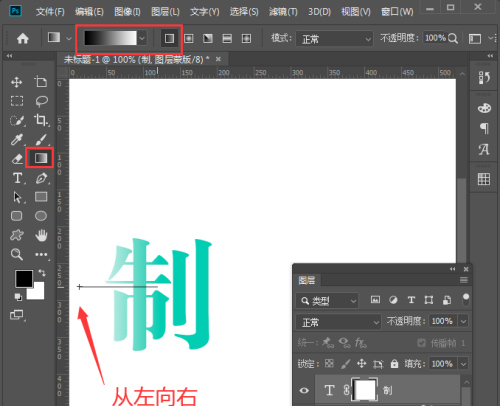Open the gradient picker dropdown arrow
Image resolution: width=500 pixels, height=406 pixels.
142,39
